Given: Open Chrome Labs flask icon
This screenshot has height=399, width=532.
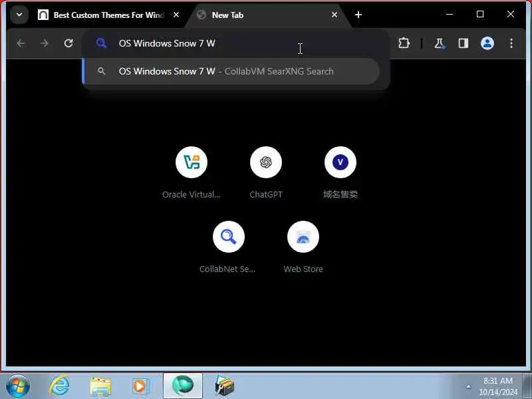Looking at the screenshot, I should tap(440, 43).
